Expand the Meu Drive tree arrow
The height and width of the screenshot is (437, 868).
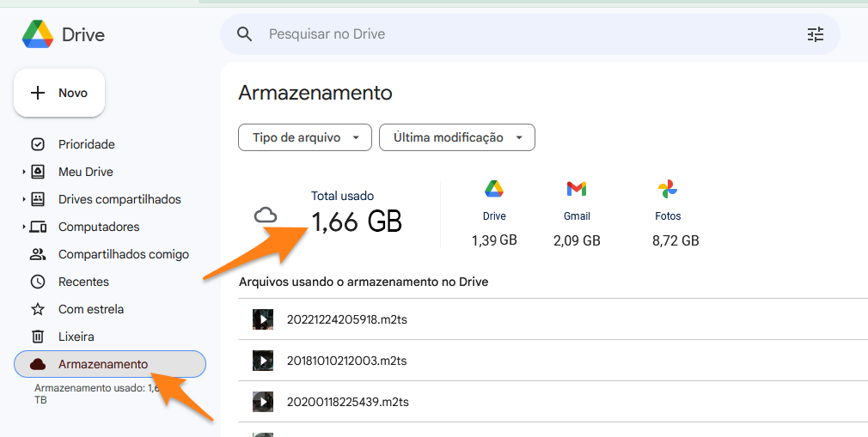[24, 172]
